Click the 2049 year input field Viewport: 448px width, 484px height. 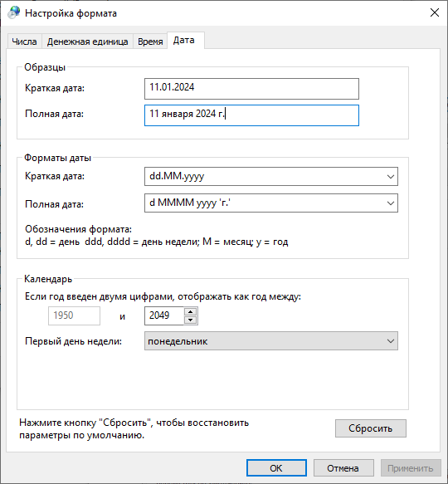click(x=164, y=315)
